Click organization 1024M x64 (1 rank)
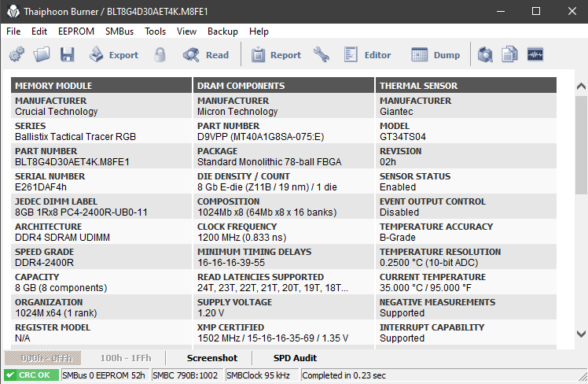The image size is (588, 384). coord(56,312)
